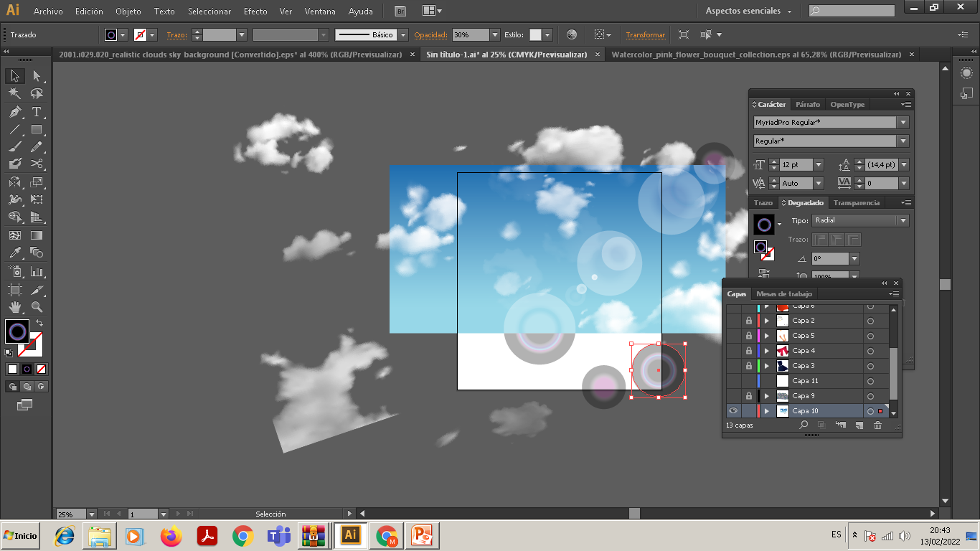
Task: Expand the Capa 2 layer contents
Action: 767,321
